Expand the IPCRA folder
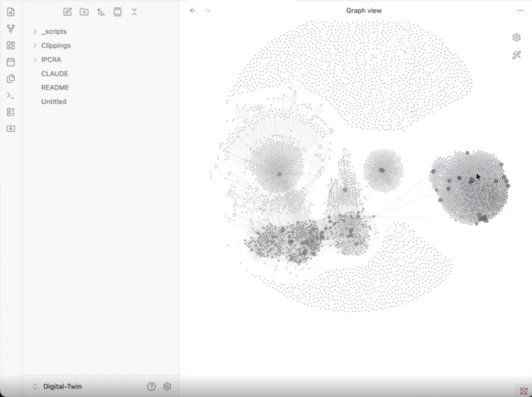 (x=34, y=60)
